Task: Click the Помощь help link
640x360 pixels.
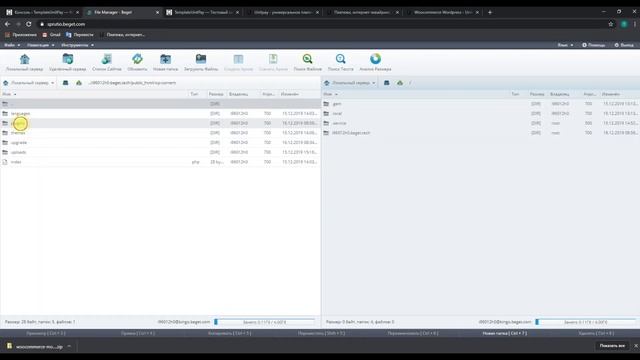Action: pyautogui.click(x=593, y=45)
